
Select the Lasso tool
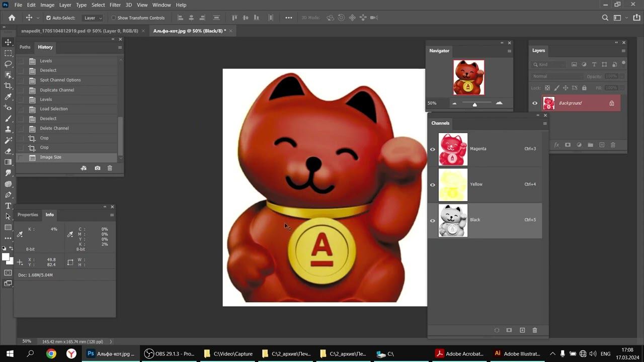click(x=8, y=64)
